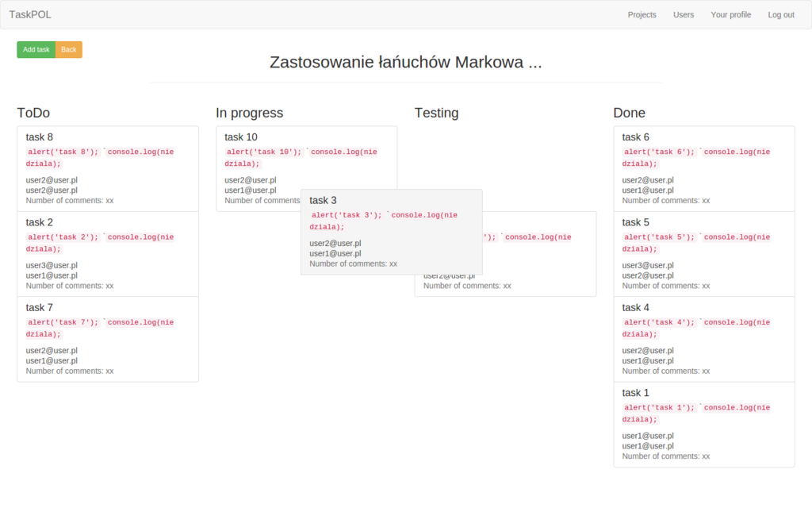Open Projects in the navigation bar
The width and height of the screenshot is (812, 508).
pos(642,14)
